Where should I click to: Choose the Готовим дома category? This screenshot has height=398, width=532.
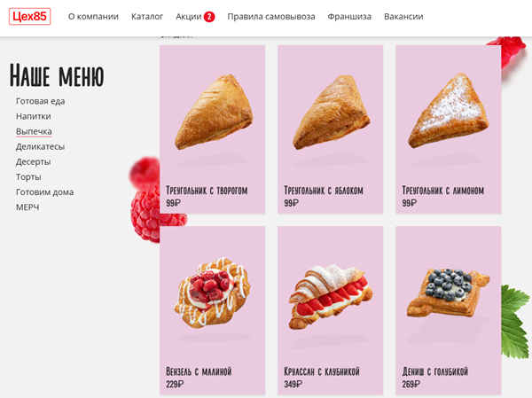45,192
